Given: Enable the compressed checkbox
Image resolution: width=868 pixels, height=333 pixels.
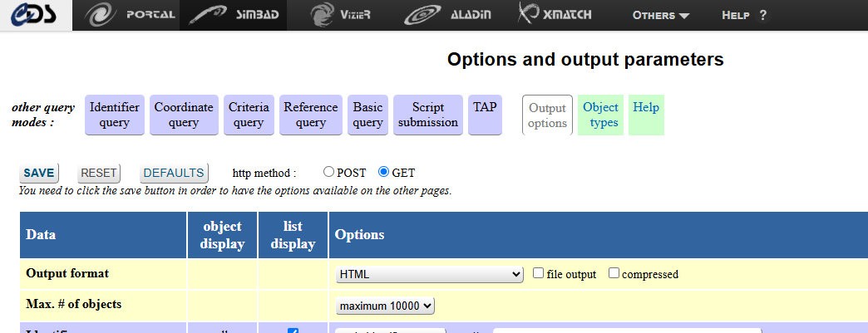Looking at the screenshot, I should click(614, 273).
